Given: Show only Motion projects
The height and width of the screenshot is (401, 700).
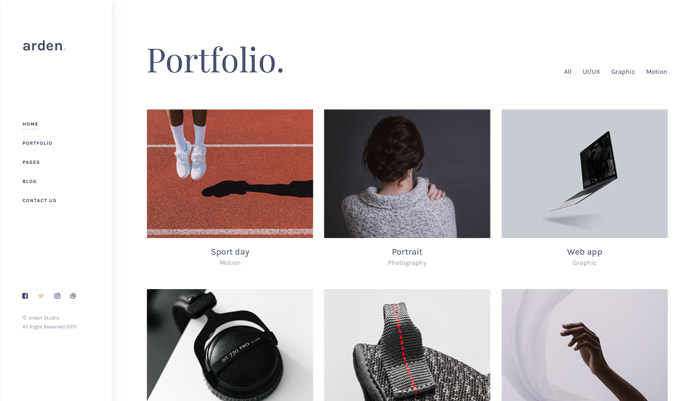Looking at the screenshot, I should [x=657, y=71].
